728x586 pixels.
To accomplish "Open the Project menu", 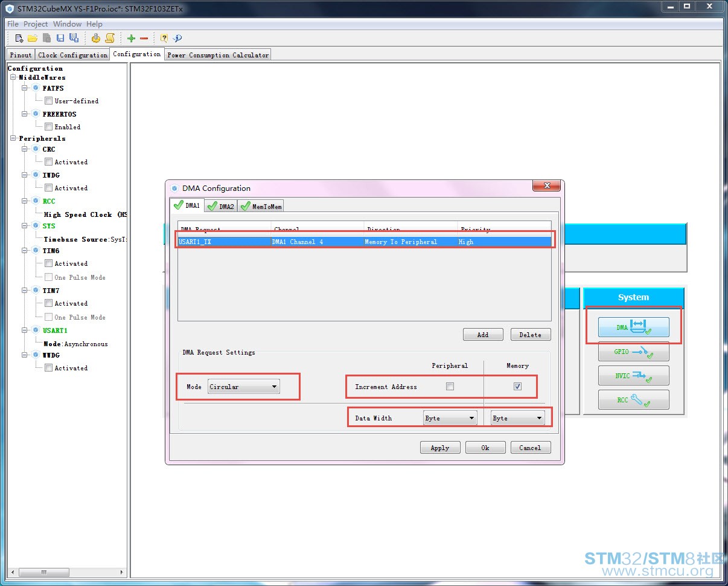I will 36,24.
